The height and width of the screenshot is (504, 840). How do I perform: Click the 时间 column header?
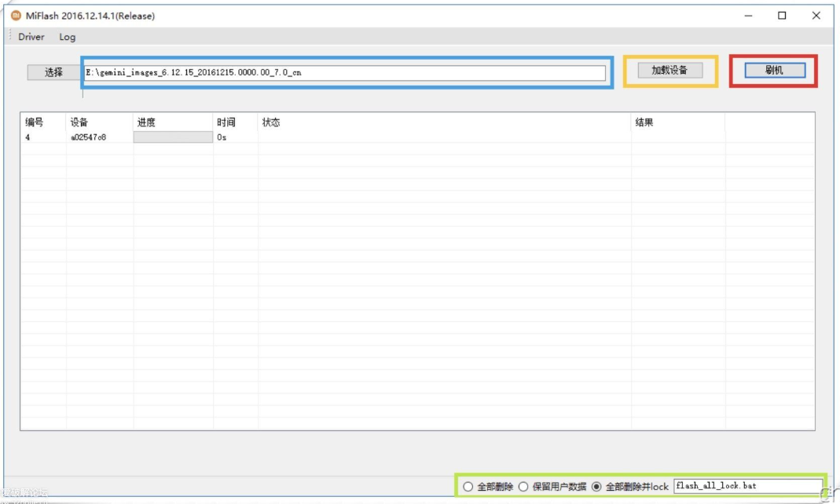pyautogui.click(x=226, y=122)
